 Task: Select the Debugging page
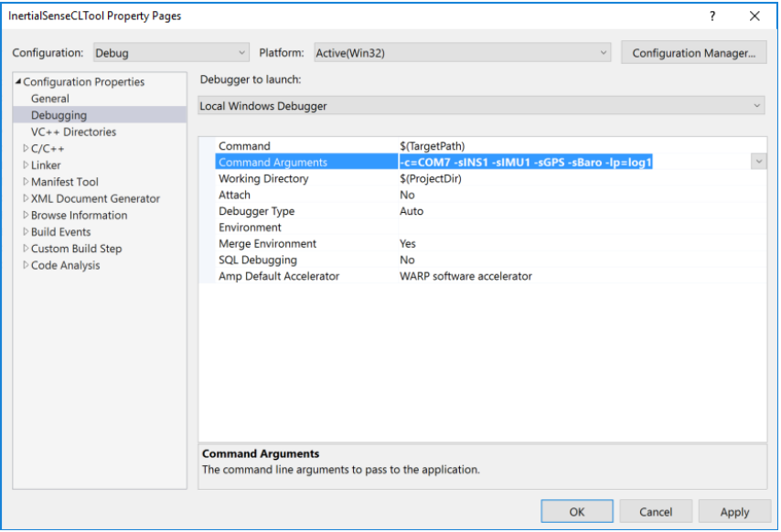point(59,114)
